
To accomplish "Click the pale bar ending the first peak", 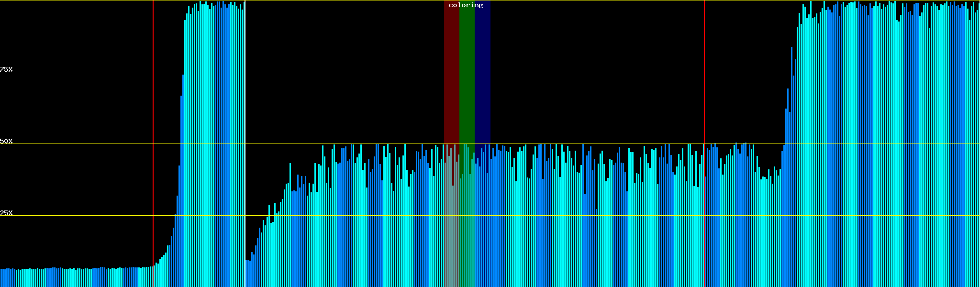I will tap(245, 143).
